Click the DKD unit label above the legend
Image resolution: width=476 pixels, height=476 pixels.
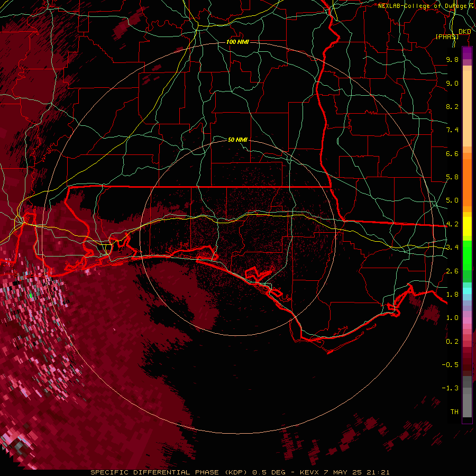click(464, 31)
